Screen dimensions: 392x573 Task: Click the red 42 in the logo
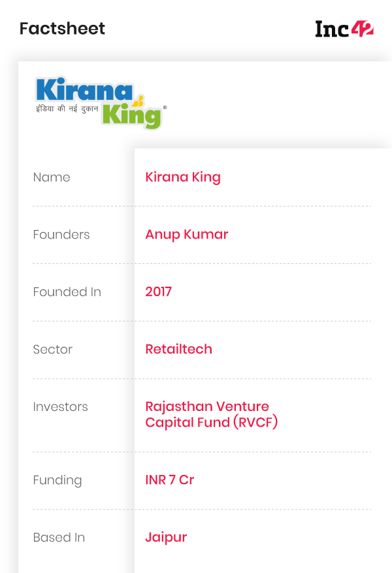click(x=363, y=29)
